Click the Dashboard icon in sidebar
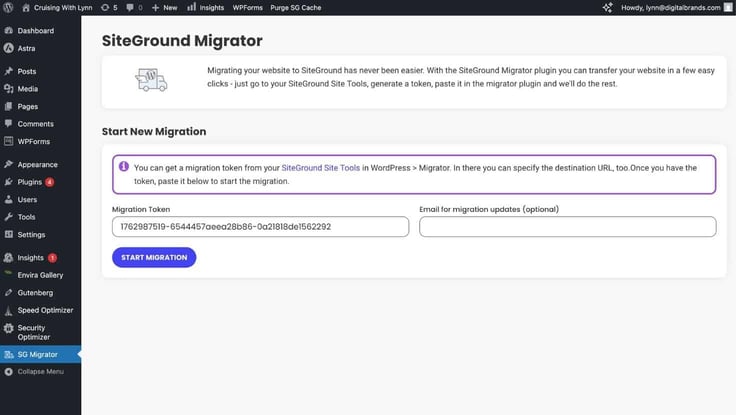 pos(8,31)
